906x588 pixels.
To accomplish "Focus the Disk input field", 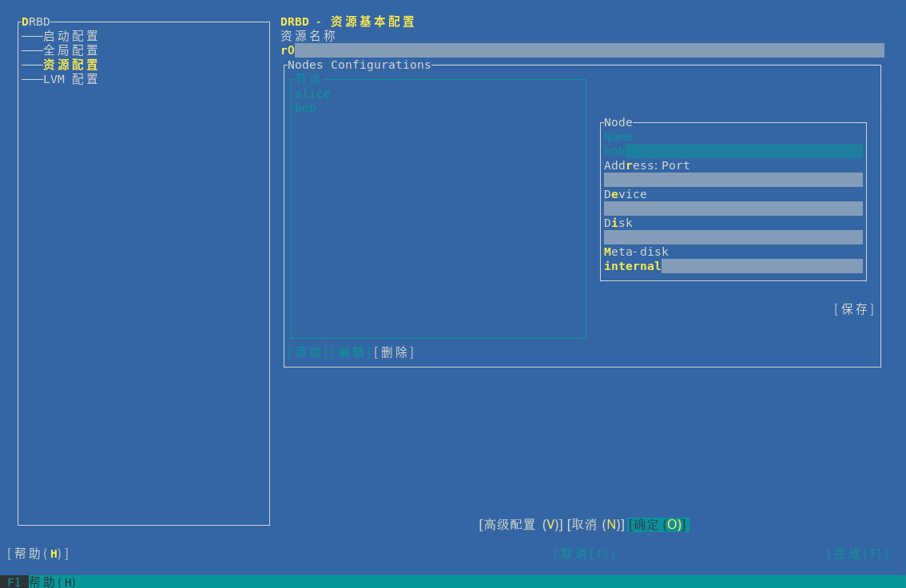I will point(733,237).
